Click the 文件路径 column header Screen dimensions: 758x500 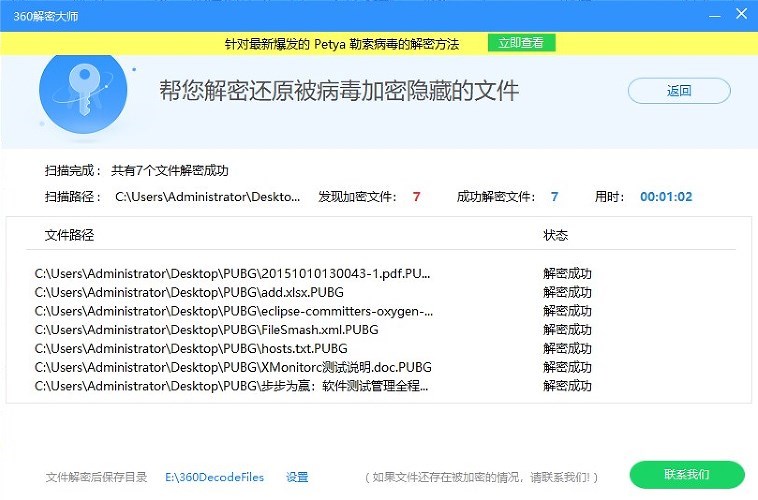click(69, 235)
